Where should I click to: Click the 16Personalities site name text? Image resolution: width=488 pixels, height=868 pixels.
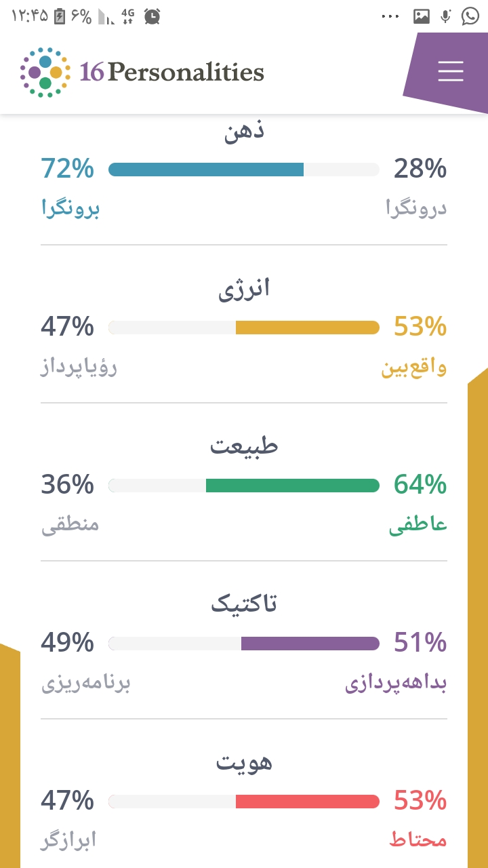tap(172, 72)
